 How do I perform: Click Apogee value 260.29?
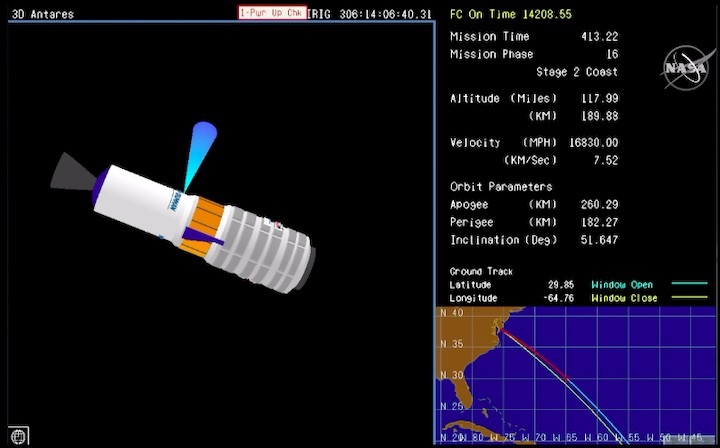pos(599,205)
